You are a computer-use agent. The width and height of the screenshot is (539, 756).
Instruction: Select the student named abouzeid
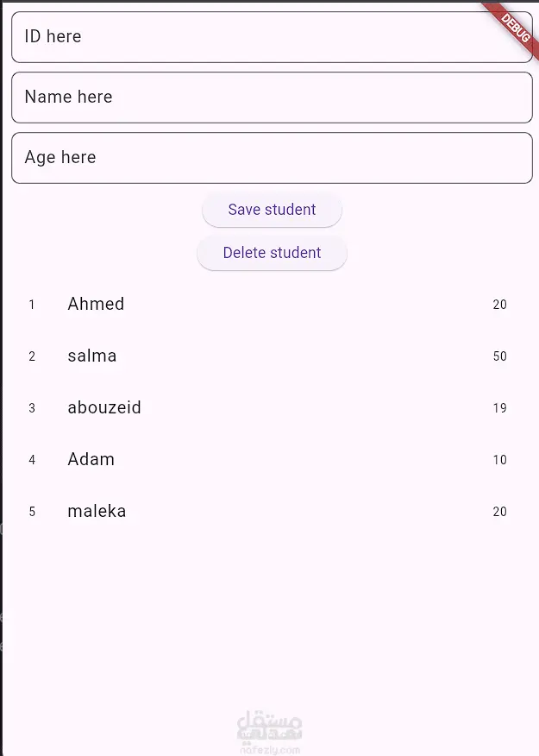(x=103, y=407)
